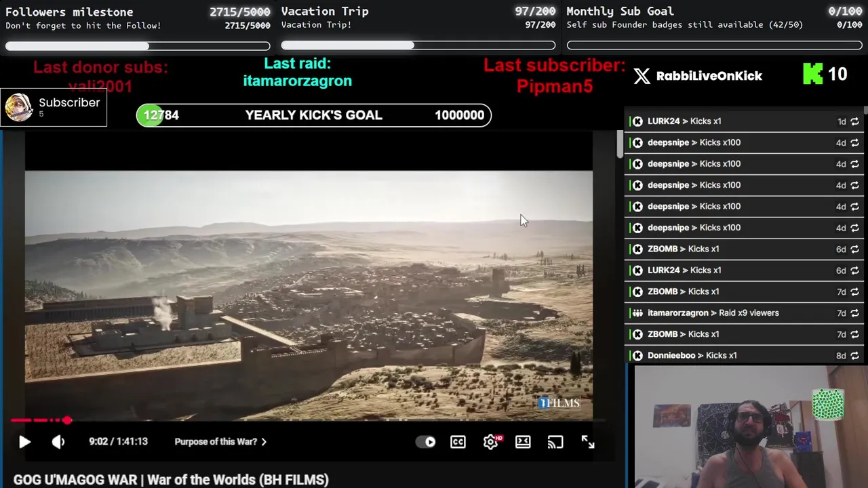Screen dimensions: 868x488
Task: Cast video to a device
Action: click(555, 442)
